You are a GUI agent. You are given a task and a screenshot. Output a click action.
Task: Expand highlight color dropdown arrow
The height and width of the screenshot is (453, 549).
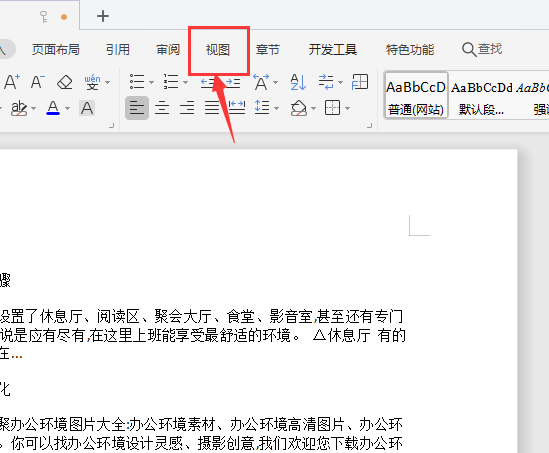click(34, 109)
